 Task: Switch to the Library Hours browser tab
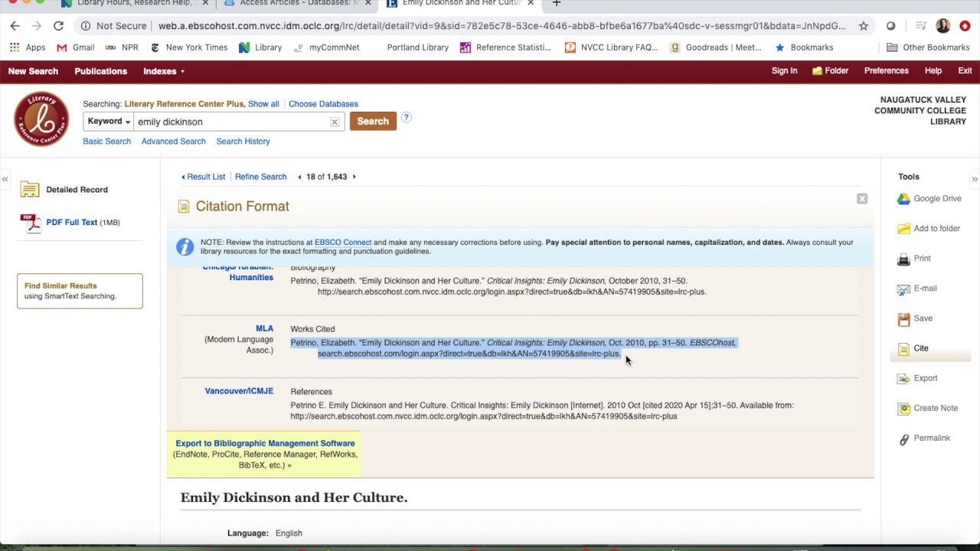(x=134, y=3)
